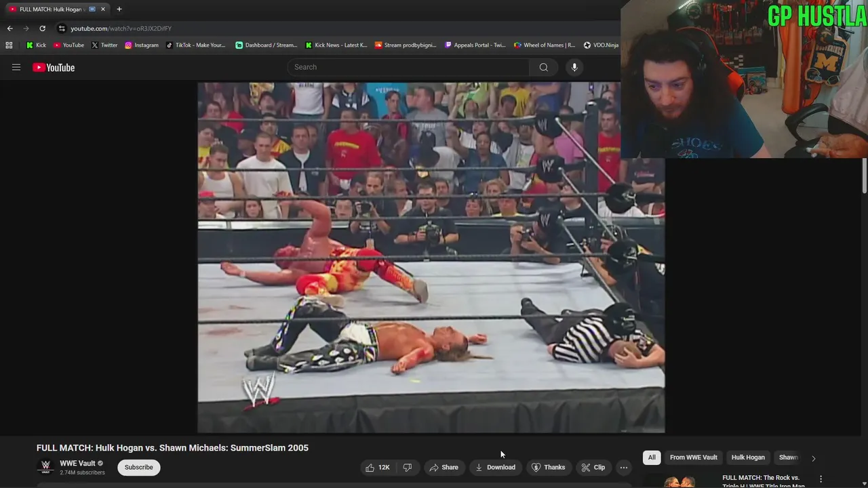Image resolution: width=868 pixels, height=488 pixels.
Task: Dislike the video with thumbs down
Action: [x=408, y=467]
